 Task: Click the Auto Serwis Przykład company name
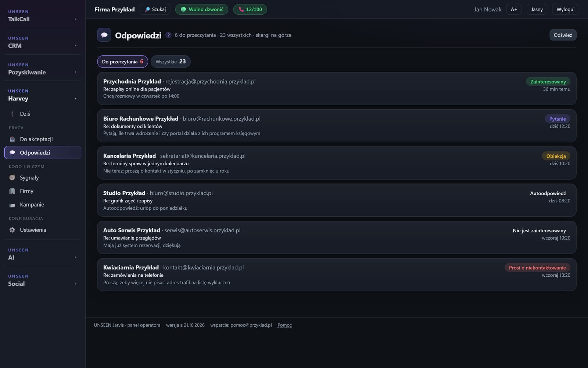pyautogui.click(x=132, y=230)
